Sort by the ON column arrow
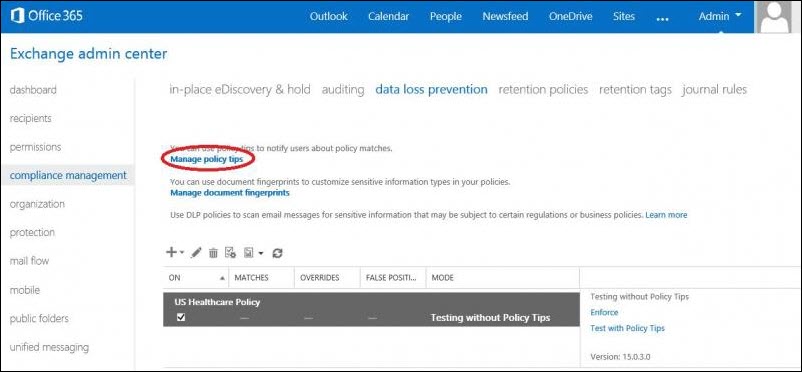Screen dimensions: 802x372 pos(222,278)
